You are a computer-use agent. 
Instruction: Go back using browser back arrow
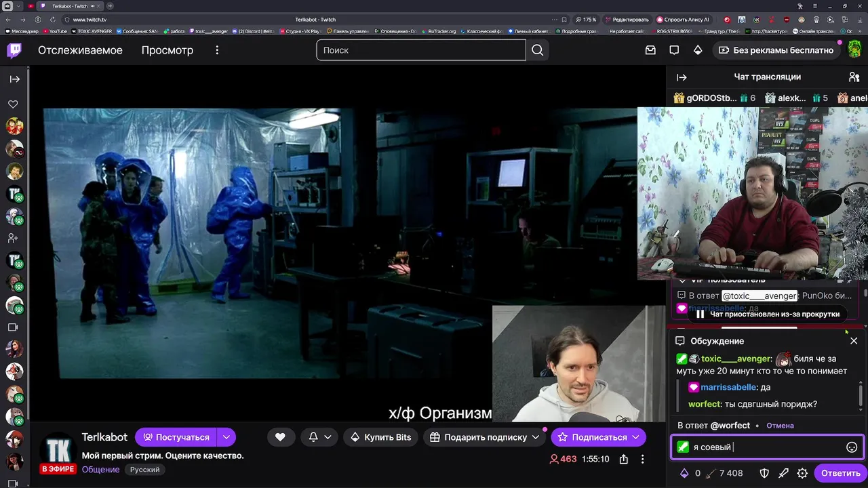pos(7,20)
